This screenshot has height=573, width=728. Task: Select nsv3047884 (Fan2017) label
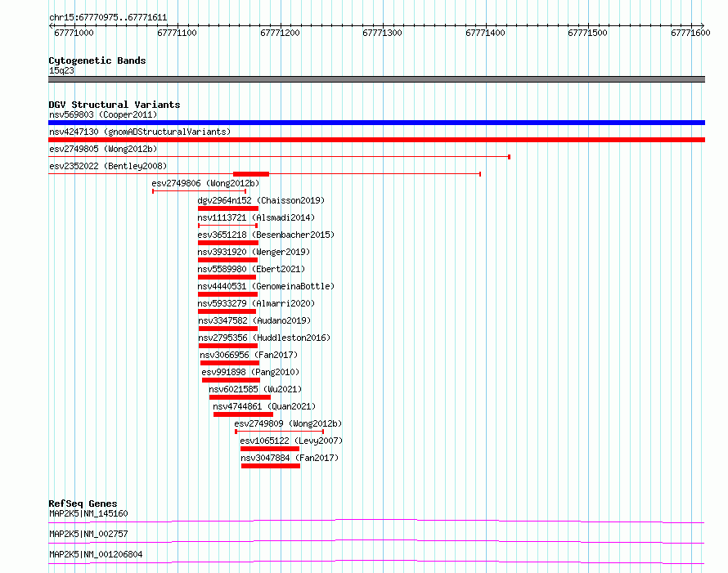coord(290,458)
